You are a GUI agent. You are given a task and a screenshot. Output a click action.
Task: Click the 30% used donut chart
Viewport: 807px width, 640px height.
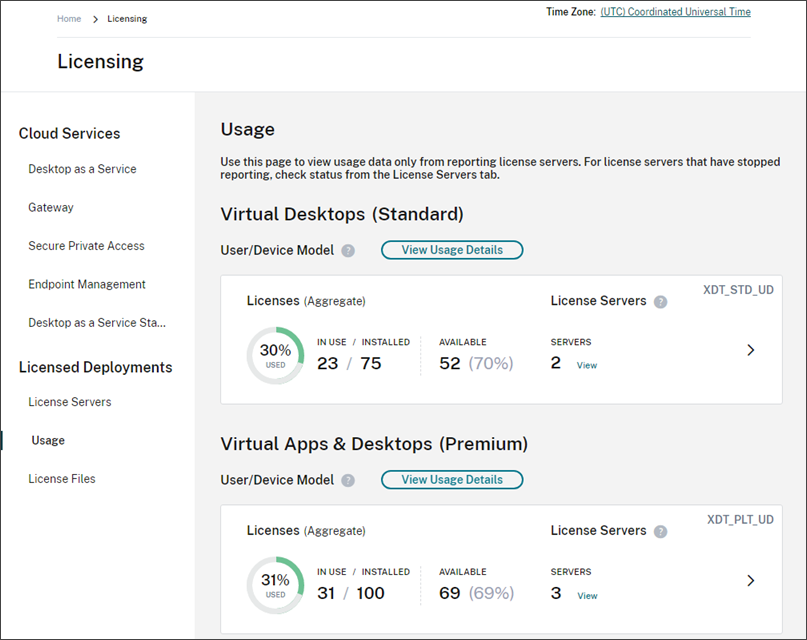pyautogui.click(x=275, y=355)
